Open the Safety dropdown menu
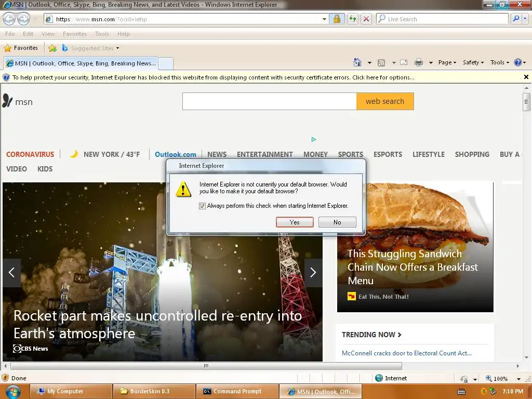This screenshot has height=399, width=532. (x=473, y=62)
